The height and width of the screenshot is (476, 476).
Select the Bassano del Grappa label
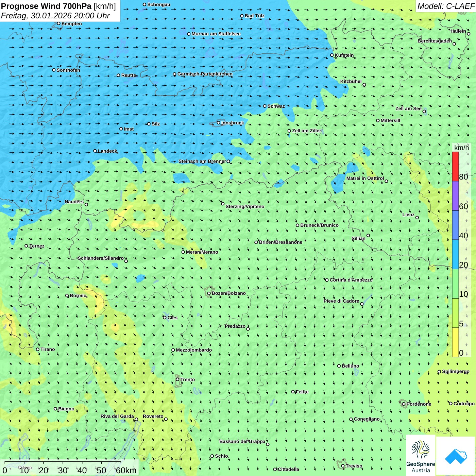coord(242,441)
